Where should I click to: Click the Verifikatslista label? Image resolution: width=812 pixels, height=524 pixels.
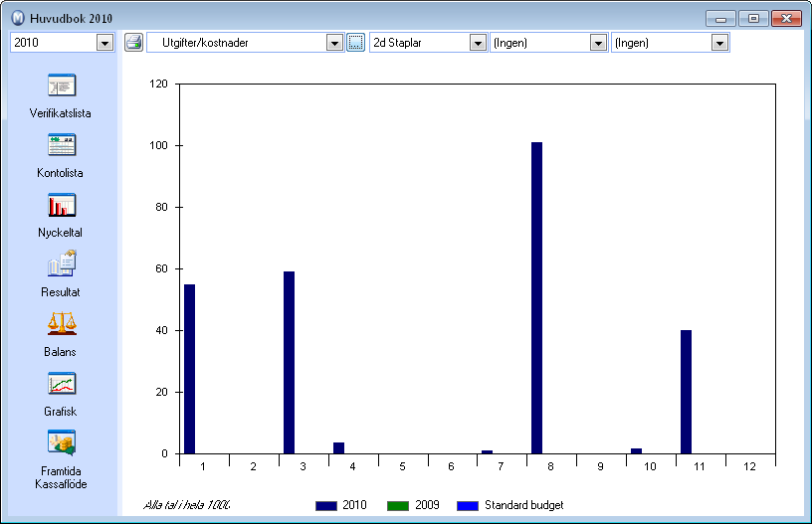click(60, 113)
